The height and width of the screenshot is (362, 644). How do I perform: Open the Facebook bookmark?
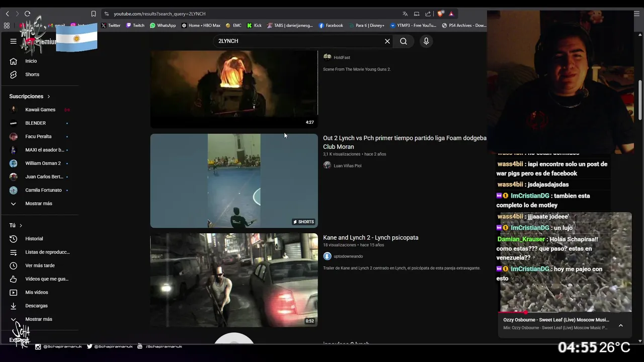tap(331, 25)
